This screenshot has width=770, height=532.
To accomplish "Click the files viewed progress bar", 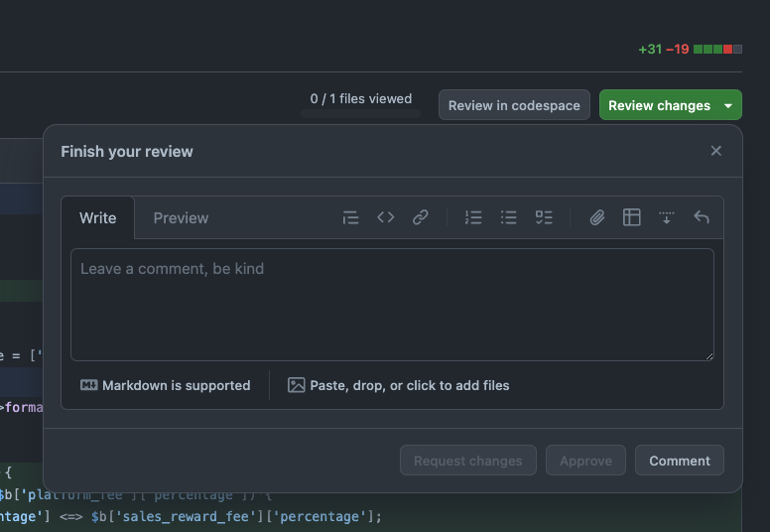I will 361,114.
